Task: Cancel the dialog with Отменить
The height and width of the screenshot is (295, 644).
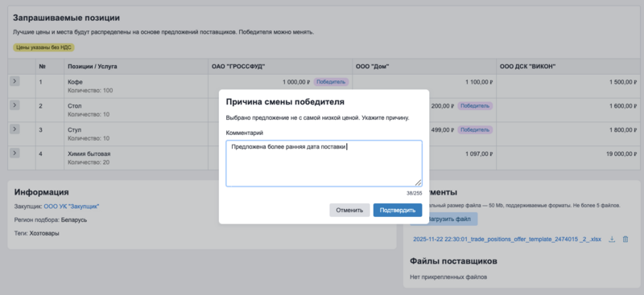Action: tap(349, 210)
